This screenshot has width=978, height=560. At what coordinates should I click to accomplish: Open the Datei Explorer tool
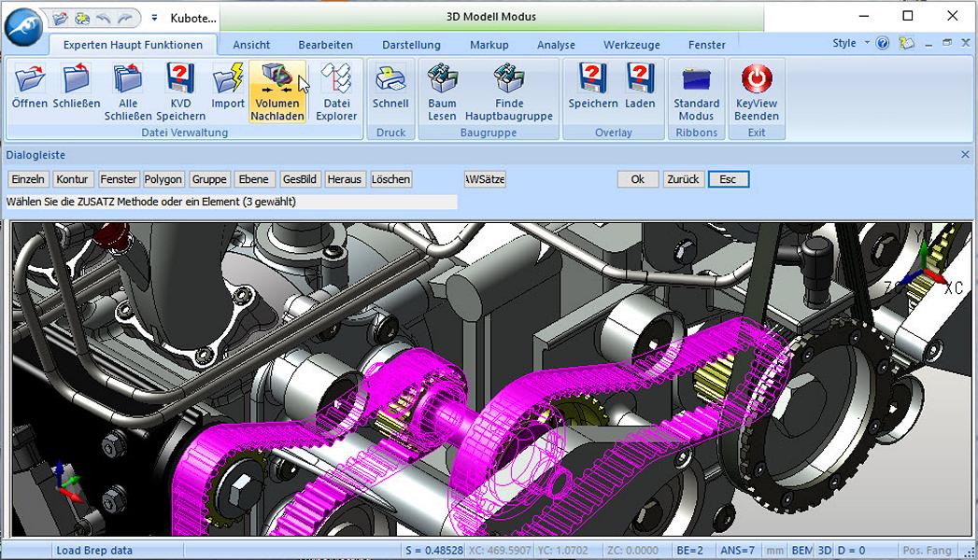[x=336, y=91]
